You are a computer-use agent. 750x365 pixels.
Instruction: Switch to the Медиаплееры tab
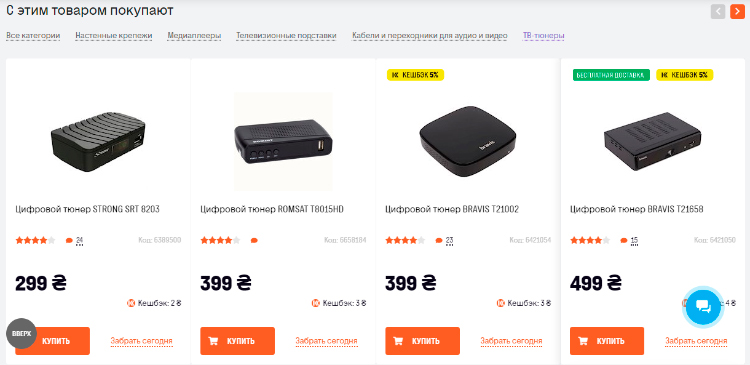pyautogui.click(x=194, y=35)
